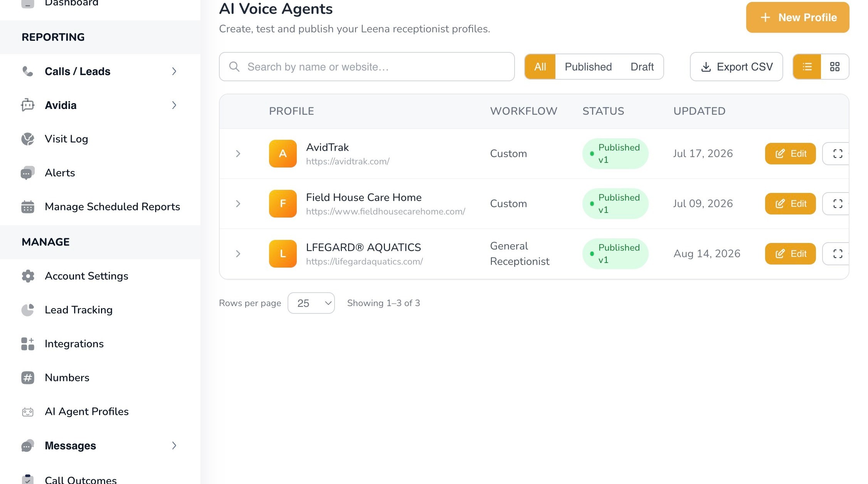Expand the LFEGARD AQUATICS row
Viewport: 868px width, 484px height.
[x=238, y=254]
